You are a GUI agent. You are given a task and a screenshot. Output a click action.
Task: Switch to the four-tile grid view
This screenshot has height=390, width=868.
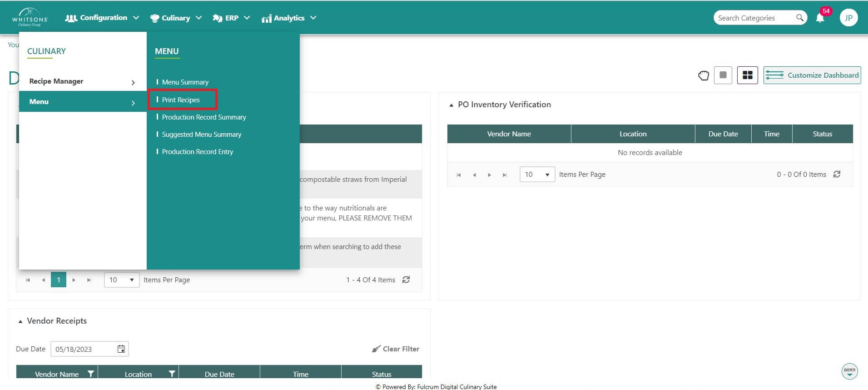747,75
